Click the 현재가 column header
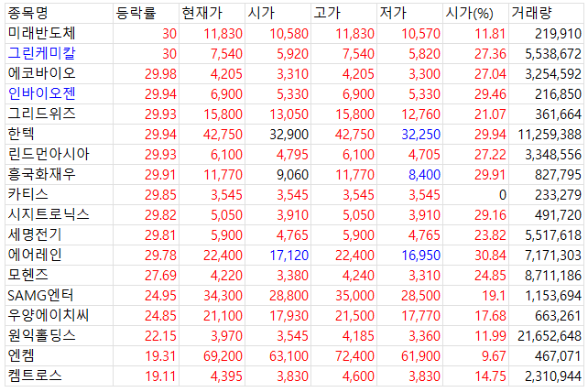Screen dimensions: 588x392 [201, 13]
